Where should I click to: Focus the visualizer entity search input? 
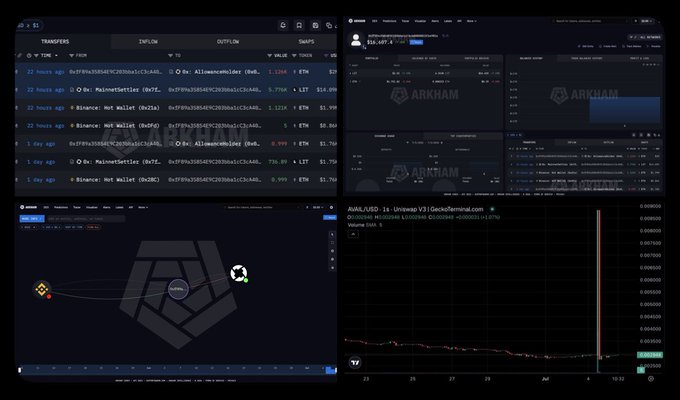[85, 219]
